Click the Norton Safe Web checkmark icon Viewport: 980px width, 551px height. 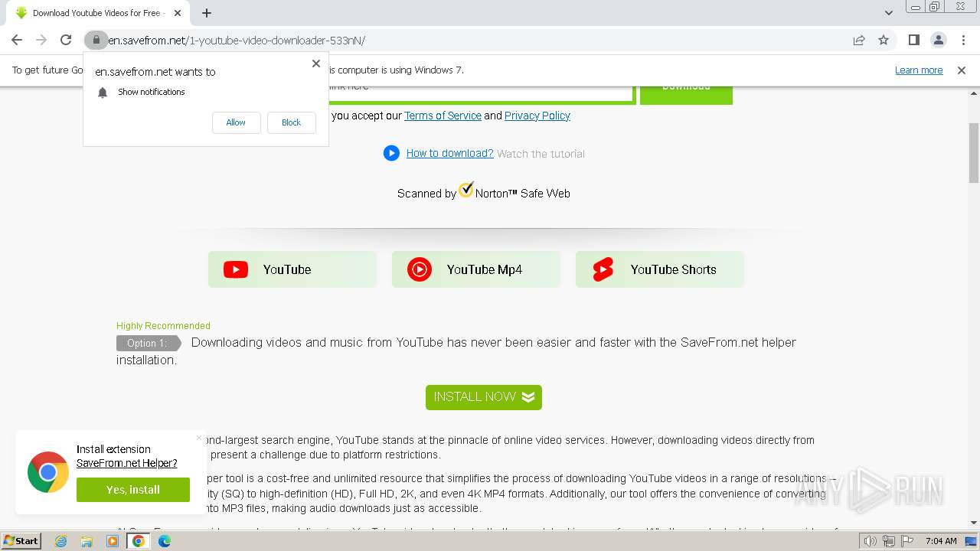[466, 189]
